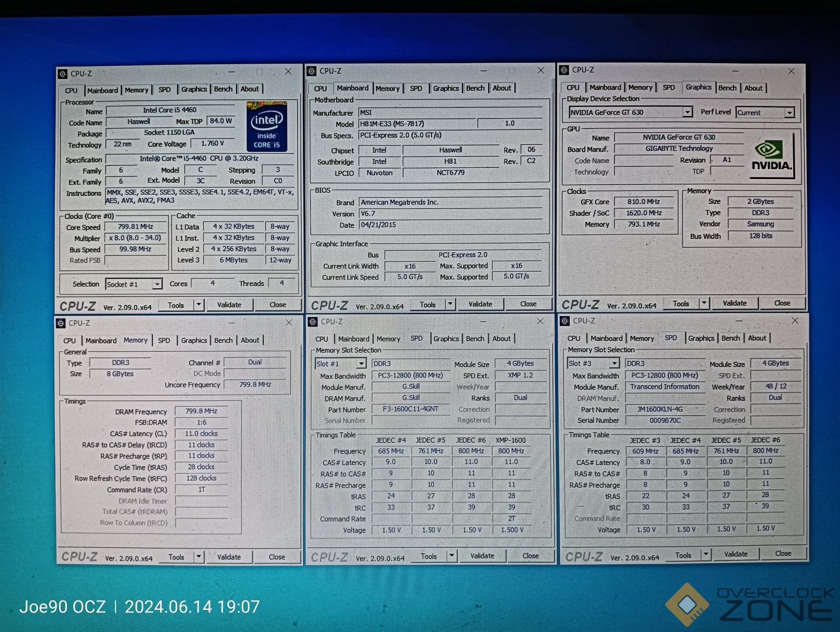Click CAS# Latency 11.0 clocks value

pyautogui.click(x=201, y=434)
